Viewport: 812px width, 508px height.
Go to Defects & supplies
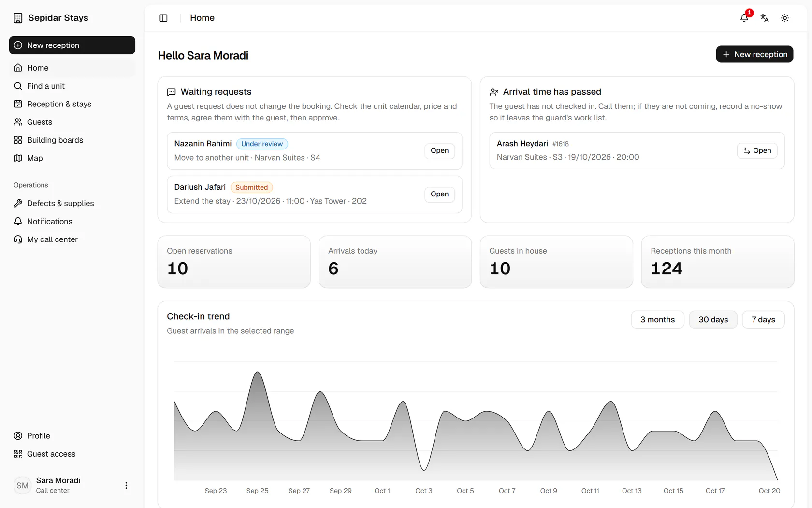(72, 203)
